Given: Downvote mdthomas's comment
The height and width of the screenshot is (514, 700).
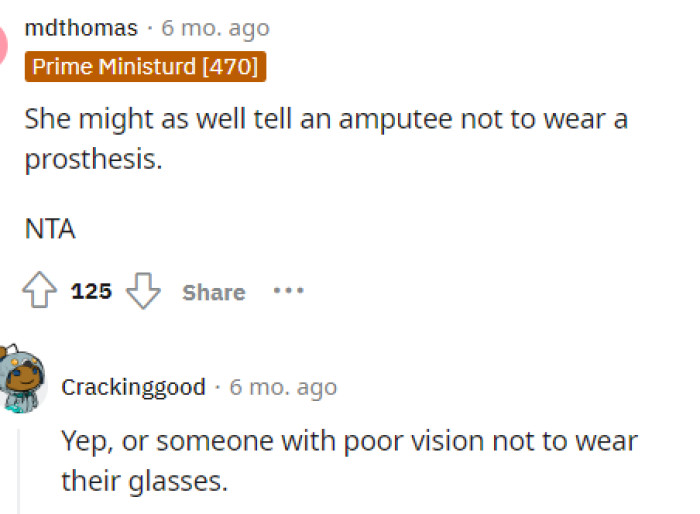Looking at the screenshot, I should click(144, 292).
